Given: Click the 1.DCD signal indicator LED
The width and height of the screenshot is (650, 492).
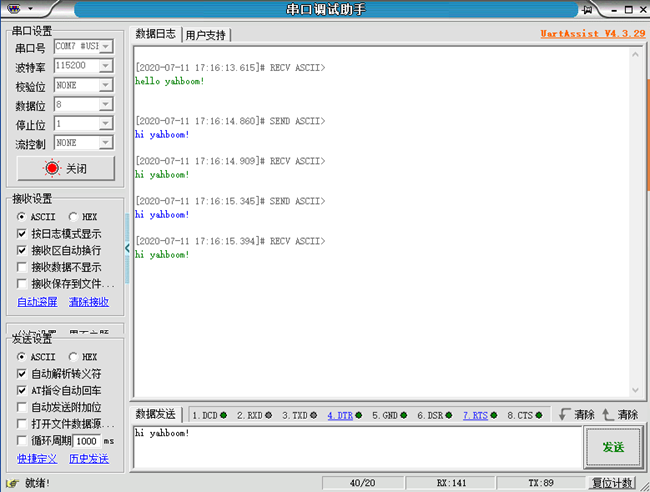Looking at the screenshot, I should point(223,415).
